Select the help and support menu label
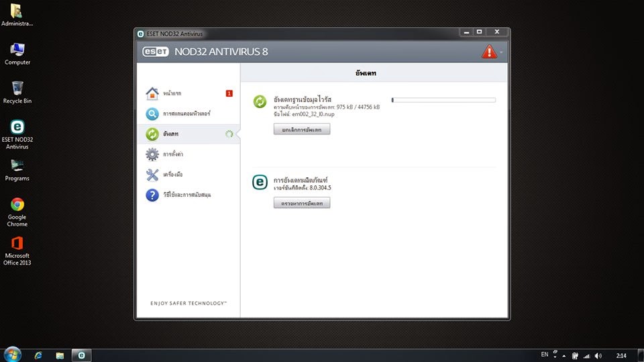 click(x=187, y=195)
